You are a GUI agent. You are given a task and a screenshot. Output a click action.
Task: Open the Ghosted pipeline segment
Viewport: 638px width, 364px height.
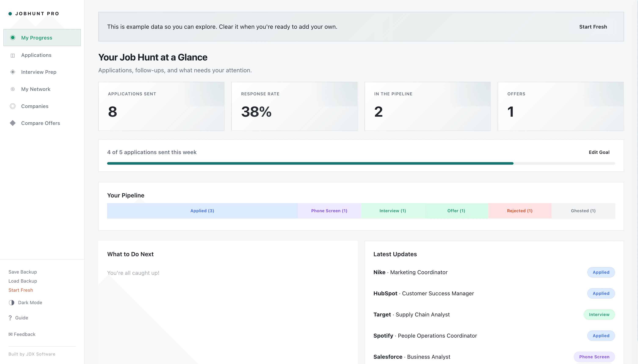[583, 211]
